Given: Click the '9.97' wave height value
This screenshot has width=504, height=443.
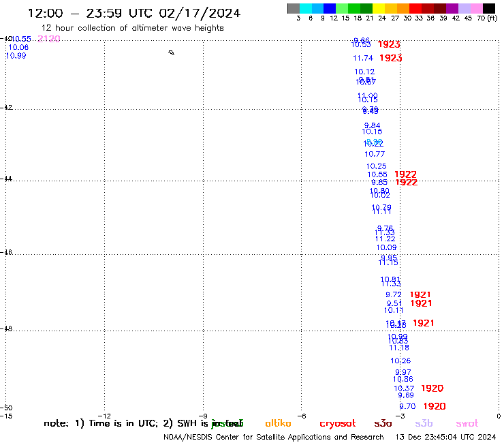Looking at the screenshot, I should click(x=403, y=372).
